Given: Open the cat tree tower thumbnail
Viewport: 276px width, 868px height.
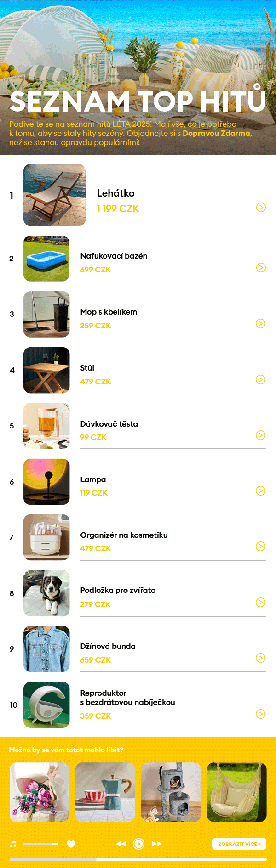Looking at the screenshot, I should click(x=171, y=792).
